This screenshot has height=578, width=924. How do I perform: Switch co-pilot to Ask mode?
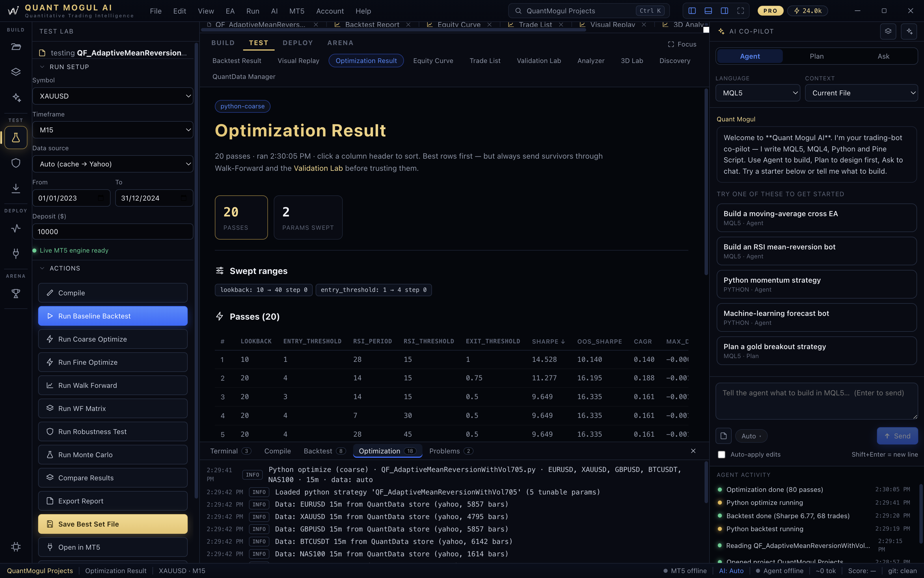click(x=883, y=56)
